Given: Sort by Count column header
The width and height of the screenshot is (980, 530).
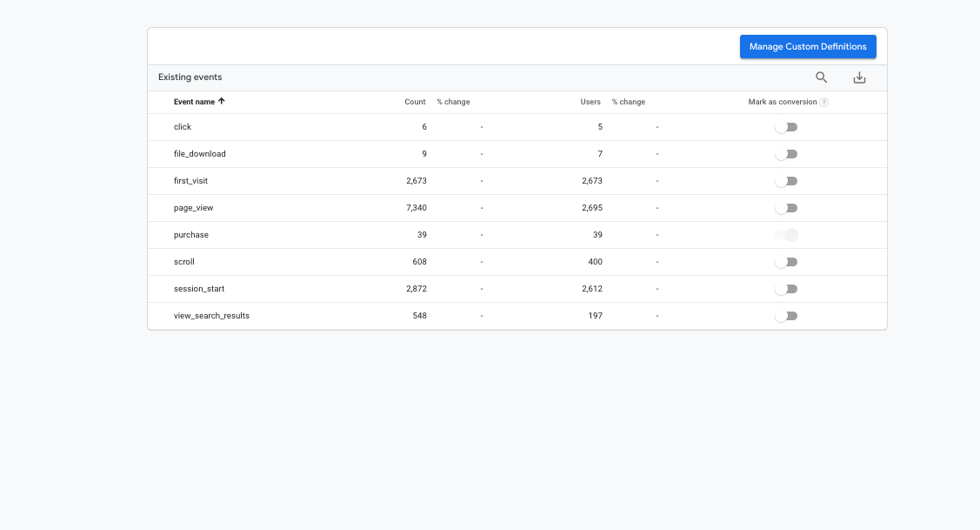Looking at the screenshot, I should (415, 102).
